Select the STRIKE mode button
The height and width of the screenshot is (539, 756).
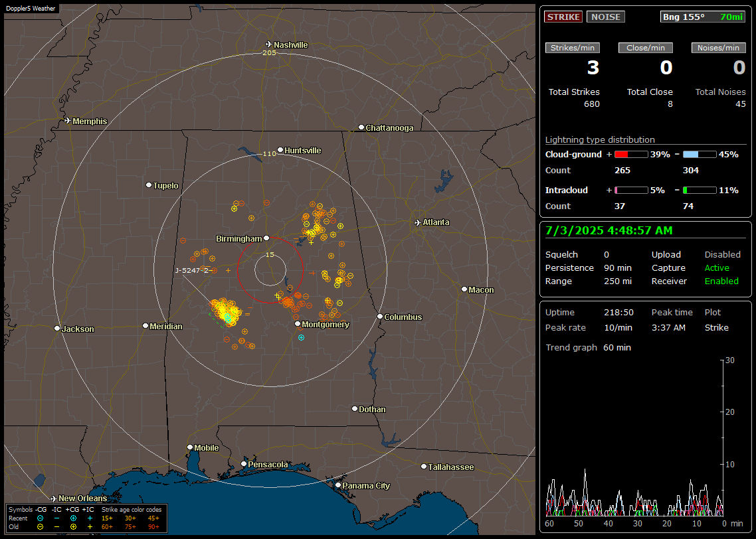click(x=563, y=17)
